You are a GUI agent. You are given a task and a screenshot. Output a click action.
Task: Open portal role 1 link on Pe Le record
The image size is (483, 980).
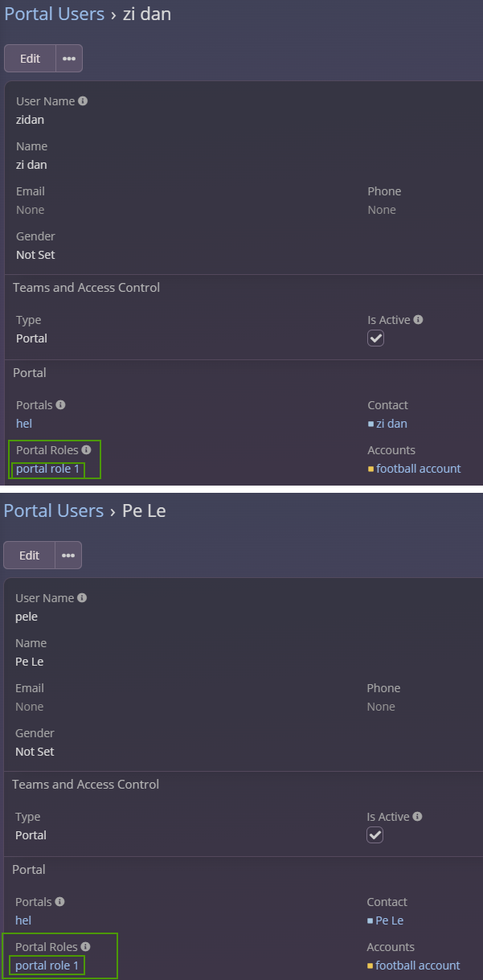pos(47,966)
